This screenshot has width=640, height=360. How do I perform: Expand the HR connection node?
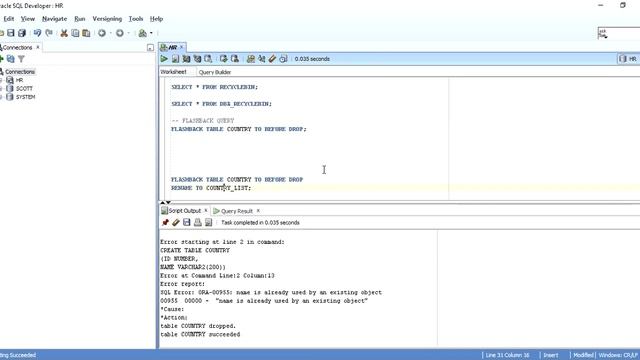tap(1, 80)
